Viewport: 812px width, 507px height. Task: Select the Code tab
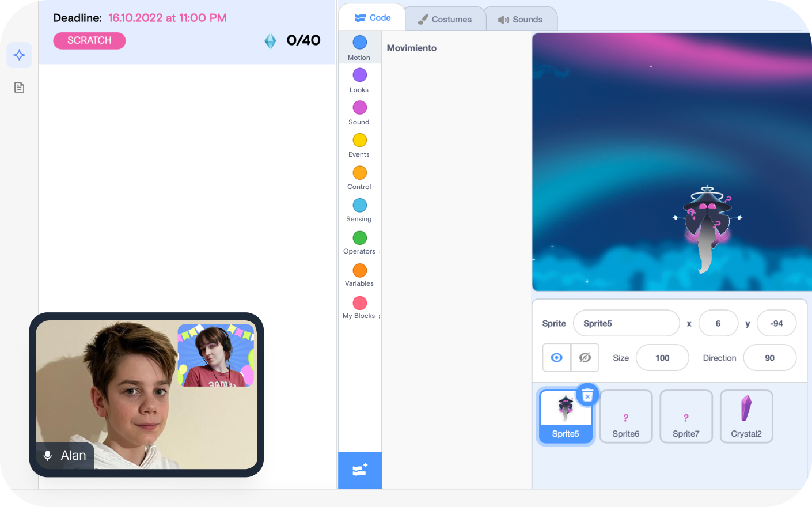[x=373, y=18]
